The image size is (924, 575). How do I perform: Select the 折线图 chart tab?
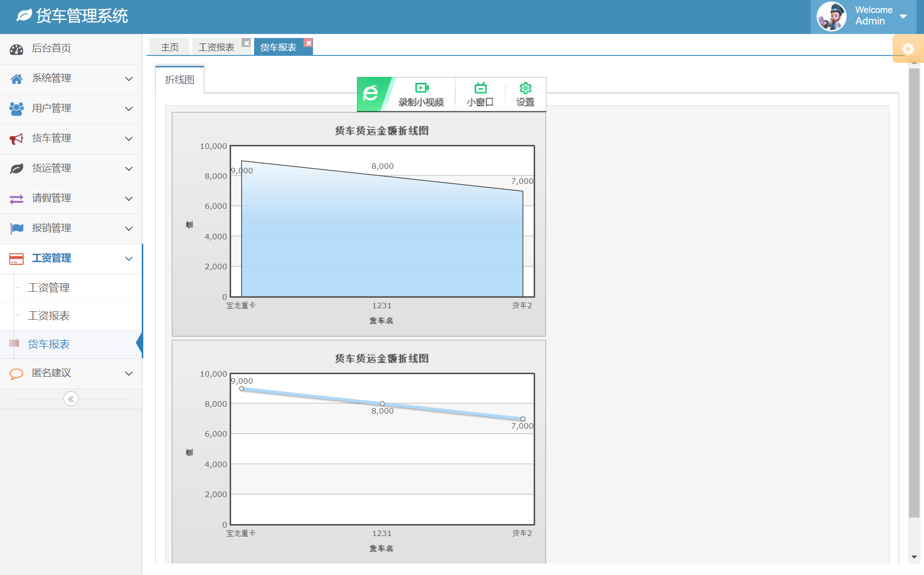click(x=180, y=80)
